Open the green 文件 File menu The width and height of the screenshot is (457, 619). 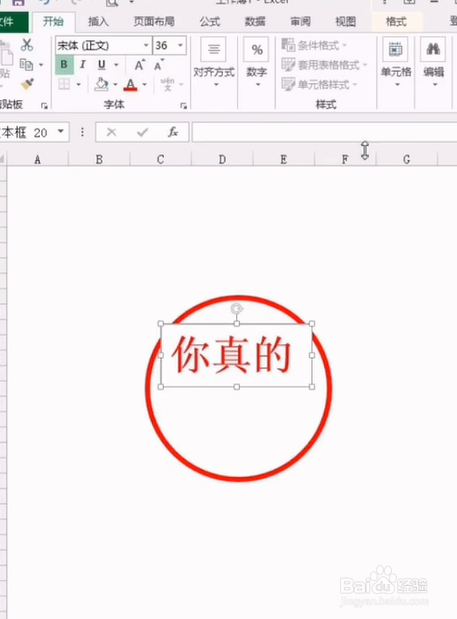point(13,22)
